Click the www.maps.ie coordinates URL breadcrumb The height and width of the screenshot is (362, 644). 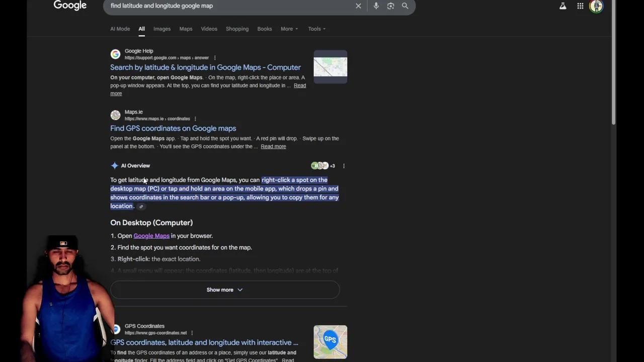pyautogui.click(x=157, y=119)
